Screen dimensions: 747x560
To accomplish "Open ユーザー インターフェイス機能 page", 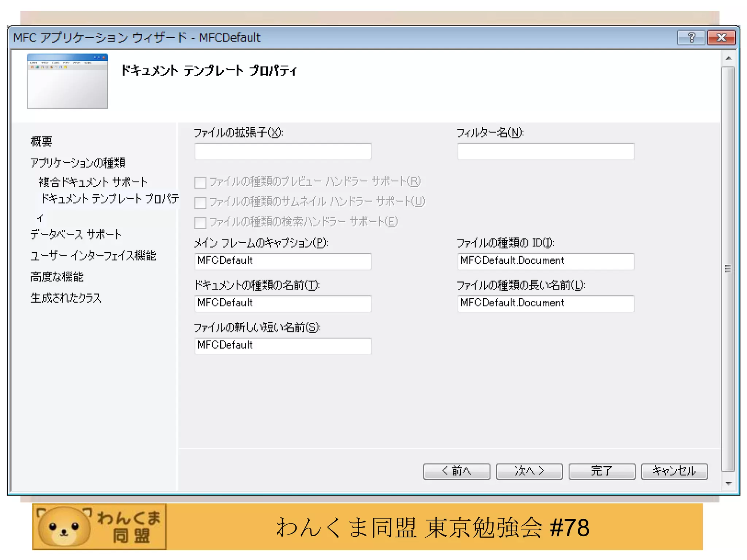I will coord(93,256).
